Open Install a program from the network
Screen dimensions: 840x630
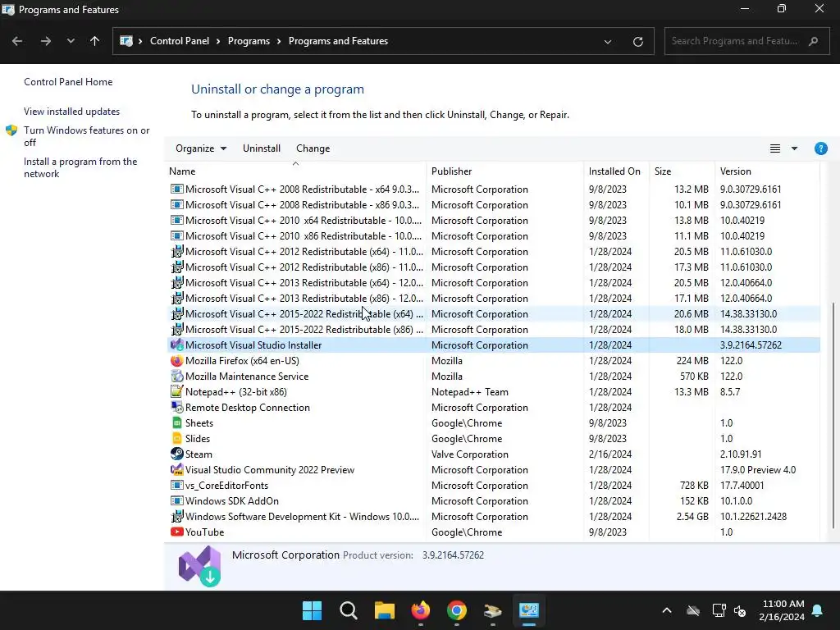[x=80, y=167]
